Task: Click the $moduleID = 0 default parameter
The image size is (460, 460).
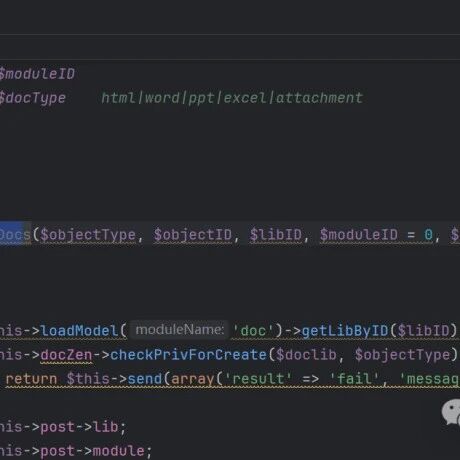Action: pyautogui.click(x=376, y=235)
